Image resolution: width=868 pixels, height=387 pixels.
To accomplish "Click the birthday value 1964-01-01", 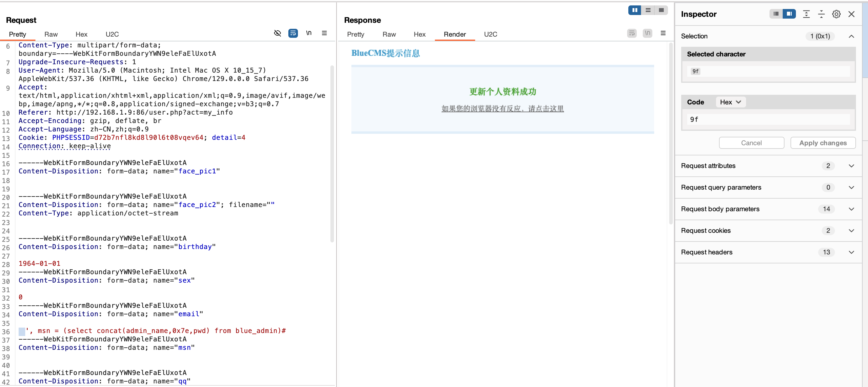I will tap(39, 263).
